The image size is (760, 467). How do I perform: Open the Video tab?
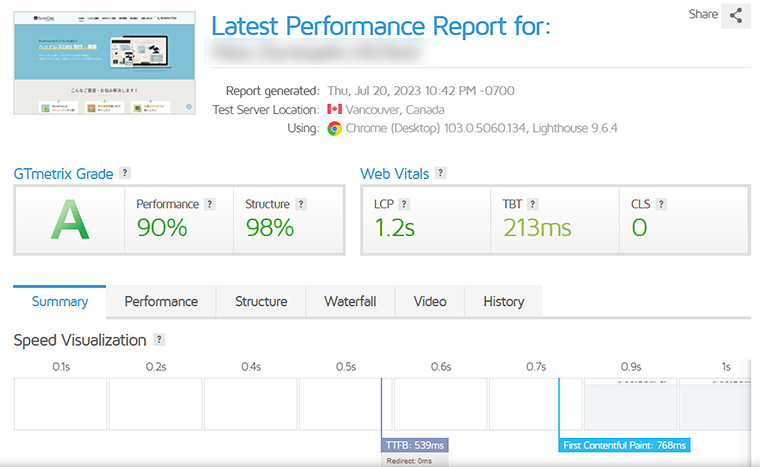click(x=430, y=302)
